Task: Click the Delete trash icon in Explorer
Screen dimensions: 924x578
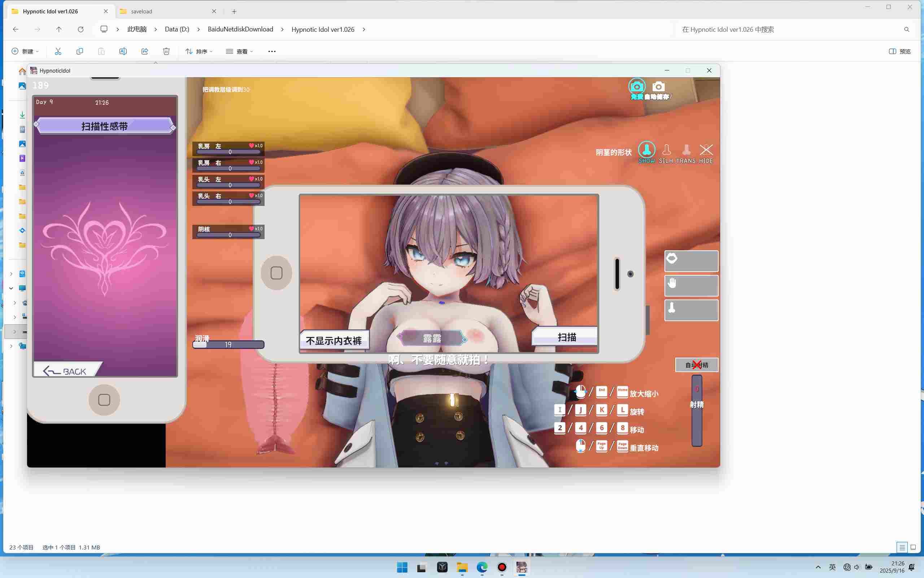Action: coord(166,51)
